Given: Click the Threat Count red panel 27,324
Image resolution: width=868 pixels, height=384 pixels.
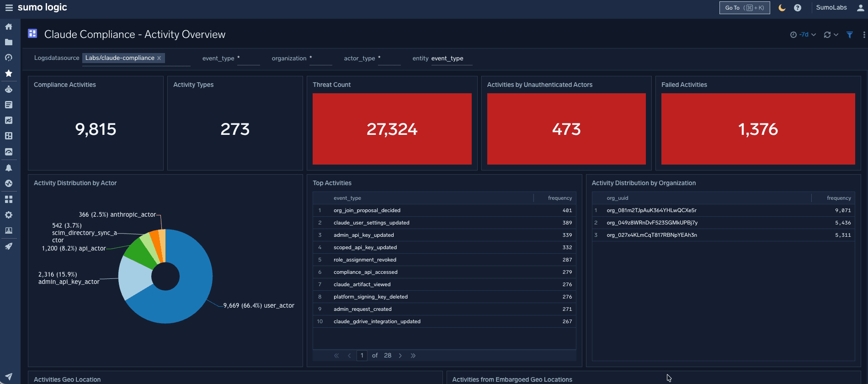Looking at the screenshot, I should click(392, 129).
